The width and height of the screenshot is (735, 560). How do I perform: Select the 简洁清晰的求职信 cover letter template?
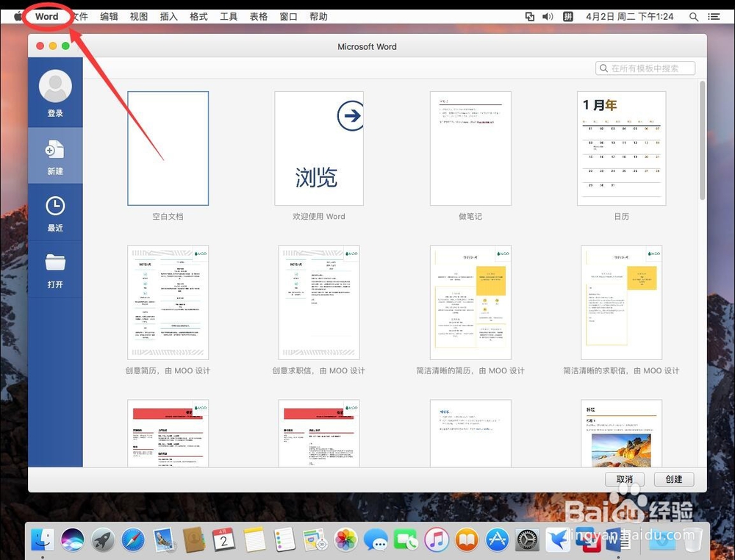click(621, 302)
